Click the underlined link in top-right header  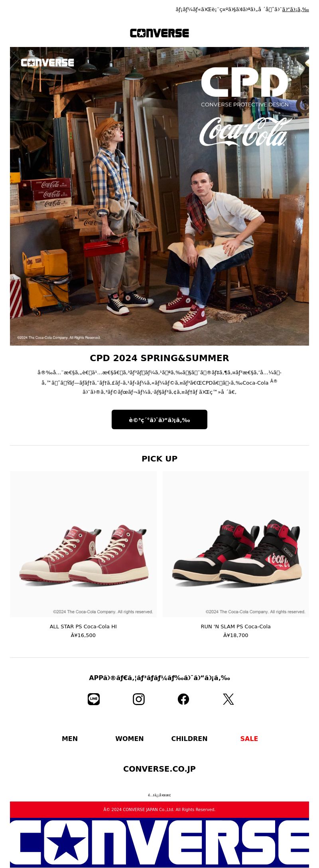point(295,10)
